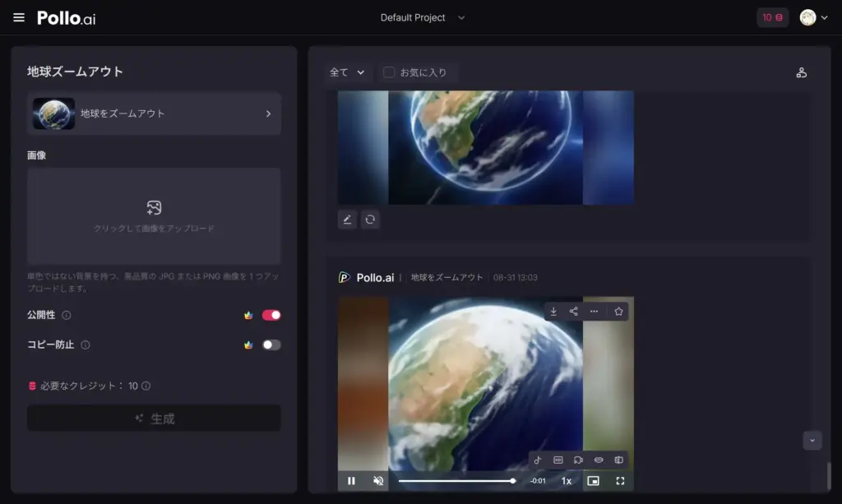Share the lower video

click(573, 312)
